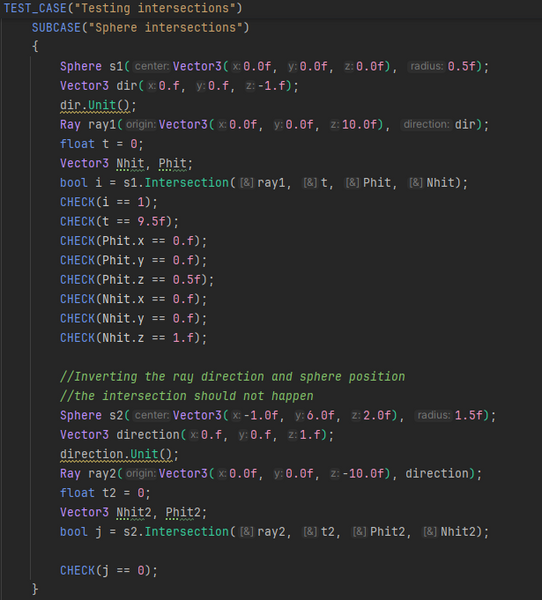The width and height of the screenshot is (542, 600).
Task: Click the TEST_CASE macro name
Action: (x=35, y=8)
